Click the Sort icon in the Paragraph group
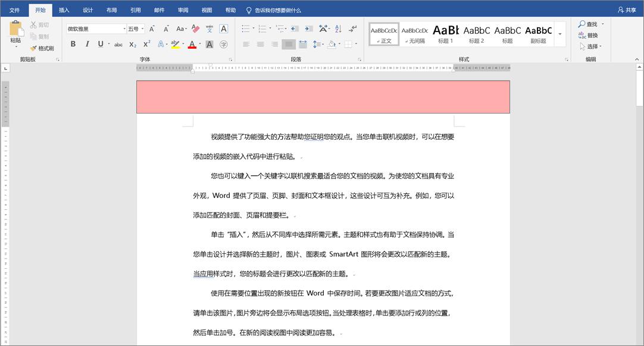The height and width of the screenshot is (346, 644). pyautogui.click(x=337, y=29)
